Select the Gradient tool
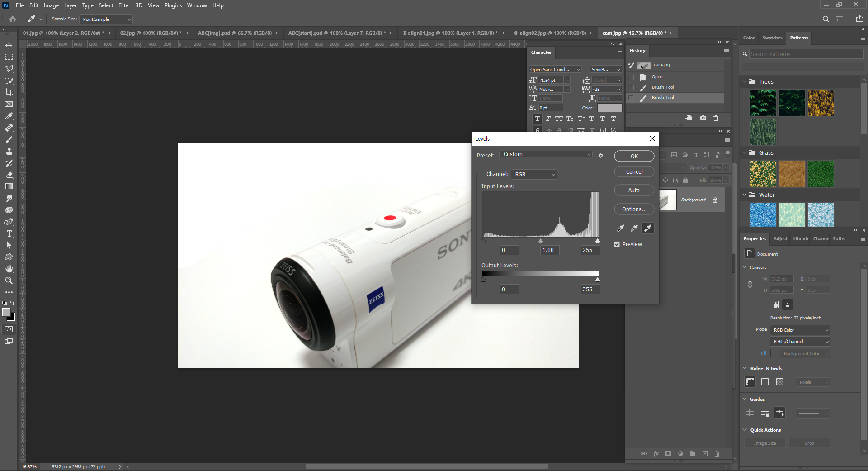Image resolution: width=868 pixels, height=471 pixels. (9, 186)
